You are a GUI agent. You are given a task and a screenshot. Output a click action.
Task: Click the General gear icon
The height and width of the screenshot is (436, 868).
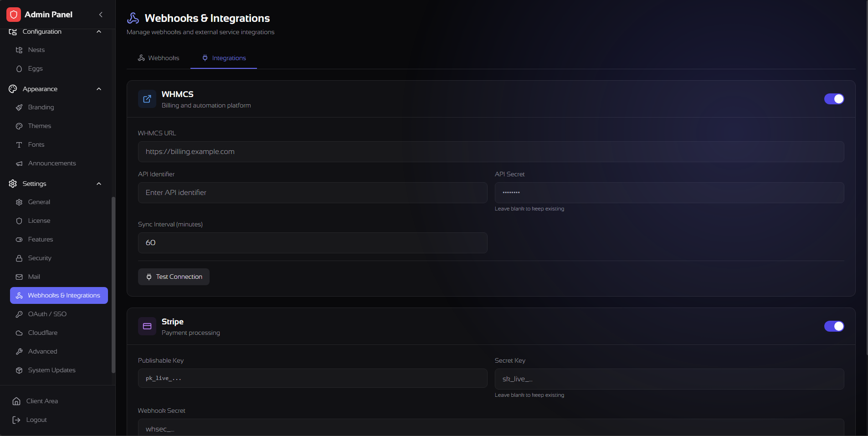[x=19, y=202]
